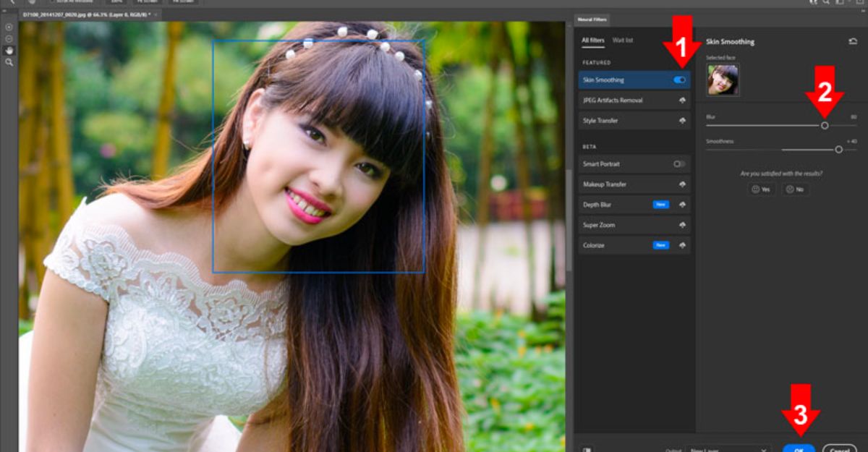Click cloud download icon for Super Zoom
This screenshot has height=452, width=868.
point(681,225)
